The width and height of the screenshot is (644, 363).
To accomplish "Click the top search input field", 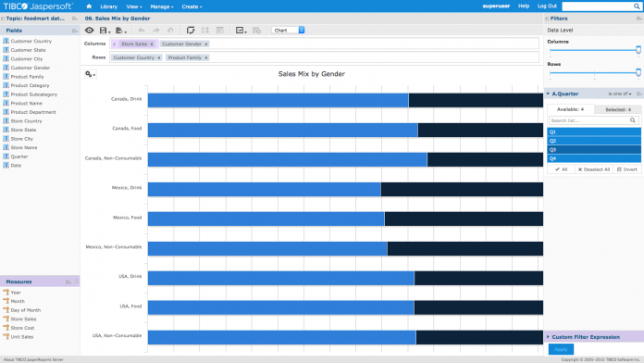I will click(597, 6).
